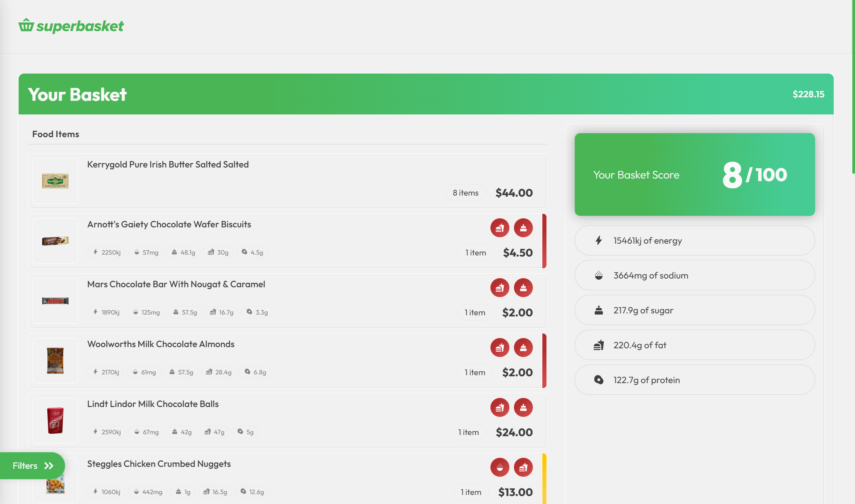
Task: Click the 217.9g of sugar summary row
Action: click(694, 310)
